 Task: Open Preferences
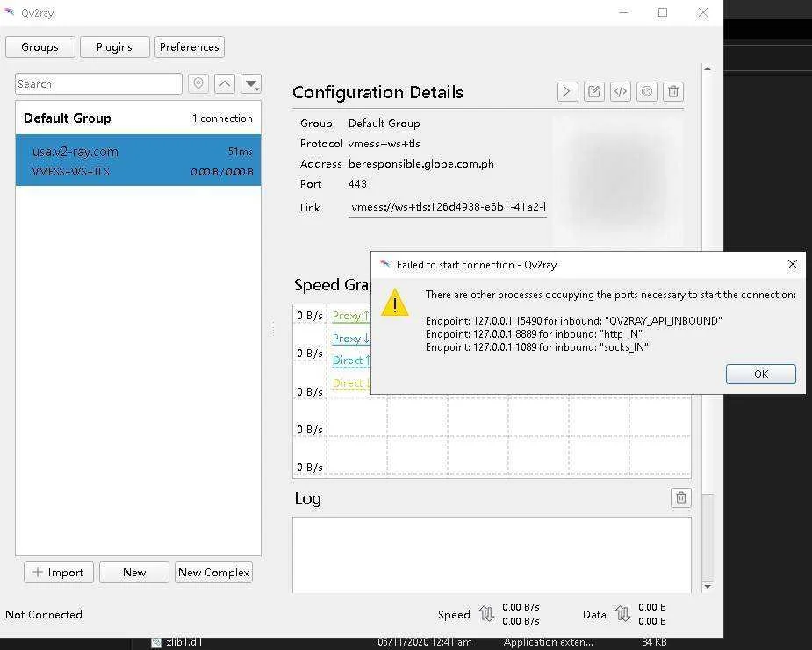point(189,47)
